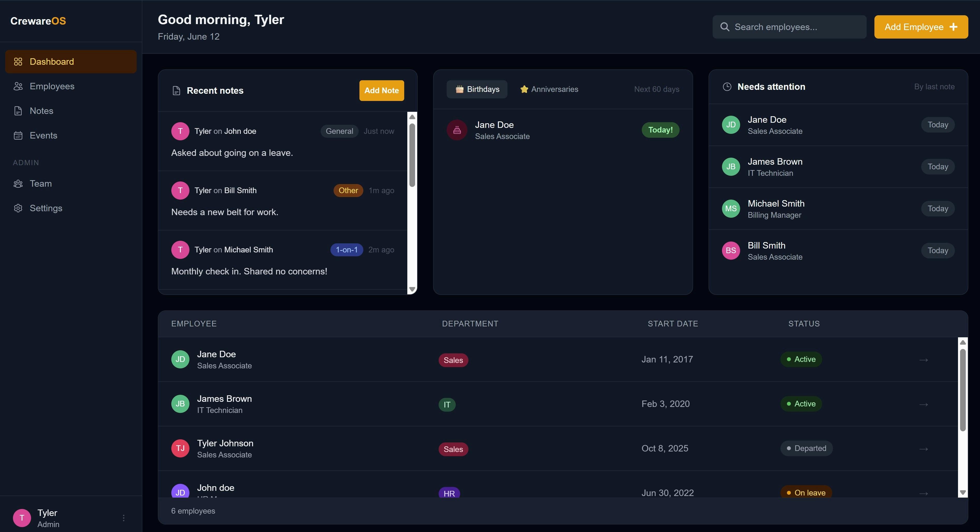Click the Add Employee button
The image size is (980, 532).
click(921, 27)
